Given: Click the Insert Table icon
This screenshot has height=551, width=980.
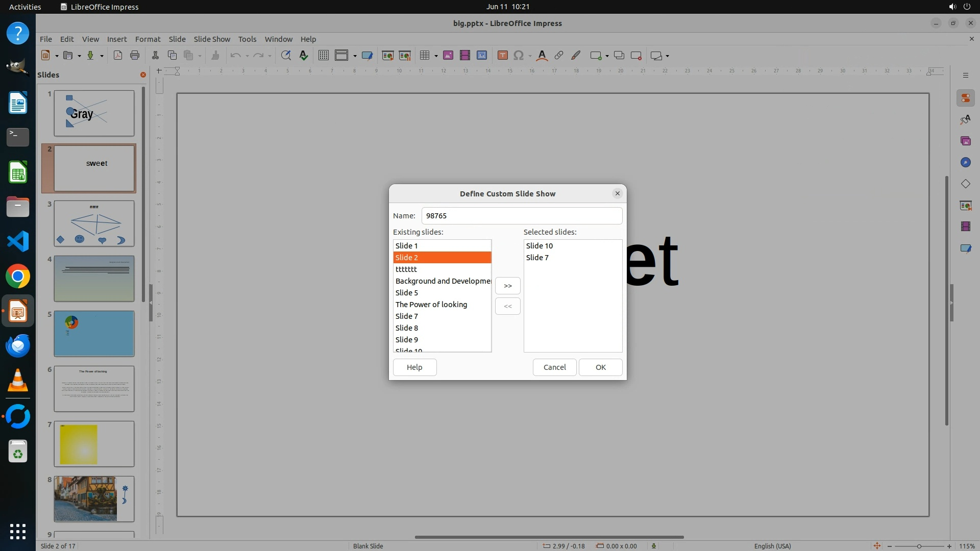Looking at the screenshot, I should click(x=424, y=56).
